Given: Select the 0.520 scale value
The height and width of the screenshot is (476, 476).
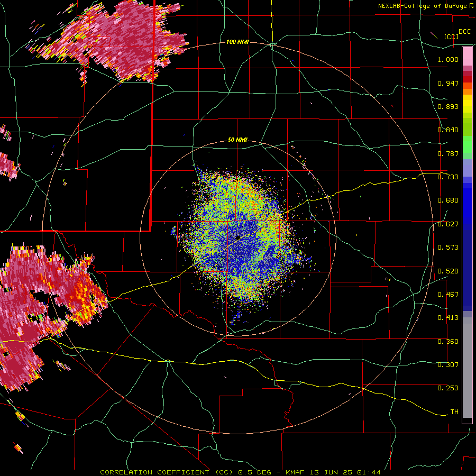Looking at the screenshot, I should [x=448, y=271].
